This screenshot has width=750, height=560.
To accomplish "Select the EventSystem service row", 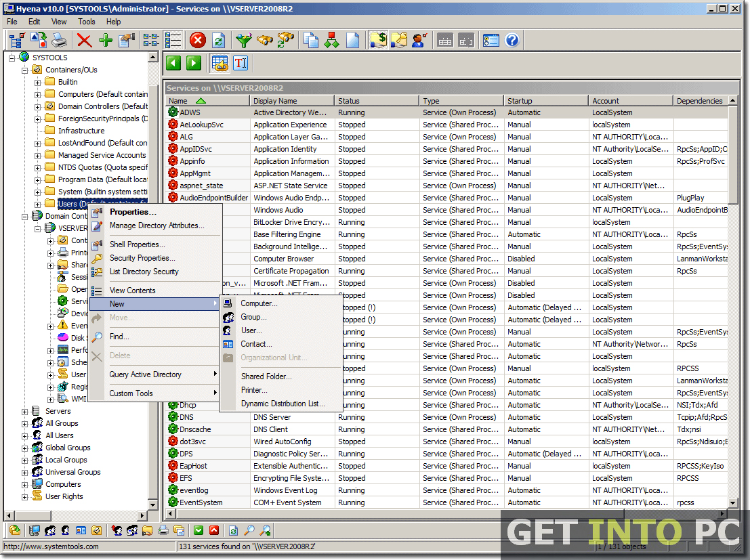I will pyautogui.click(x=446, y=502).
